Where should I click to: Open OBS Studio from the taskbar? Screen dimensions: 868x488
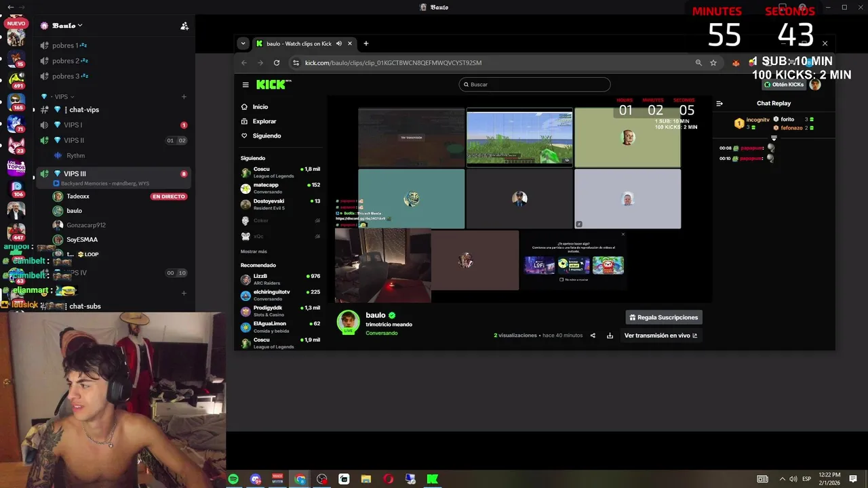(x=322, y=479)
